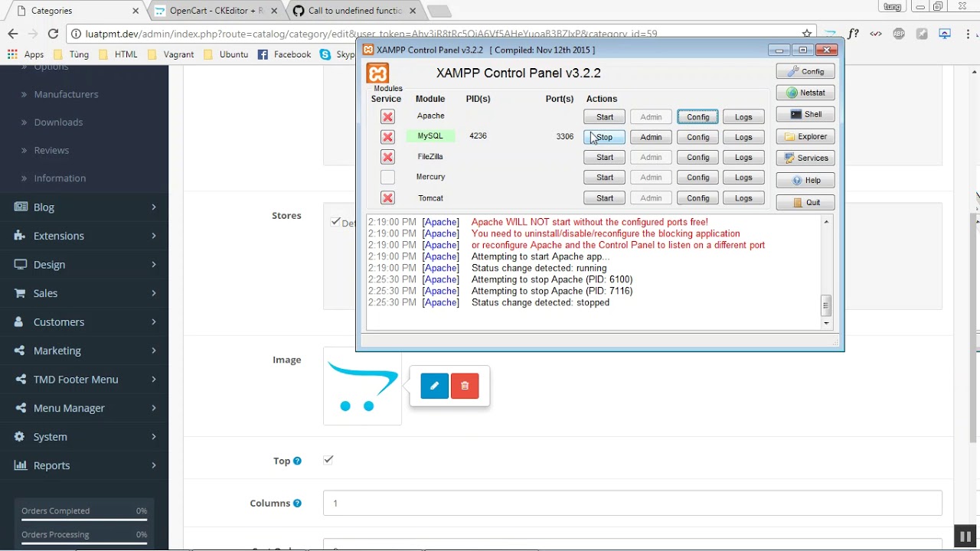Open the MySQL Admin page
980x551 pixels.
[x=651, y=137]
